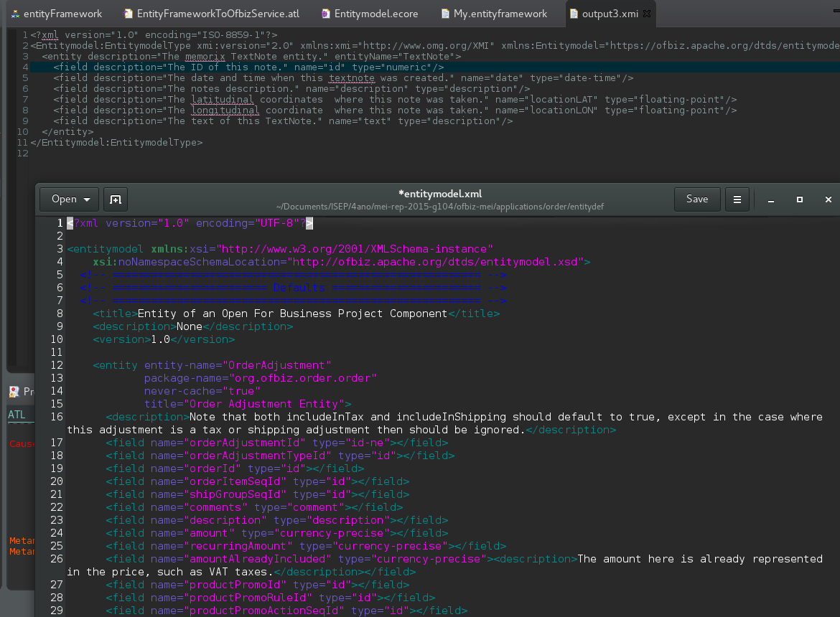
Task: Click the OrderAdjustment entity-name value in gedit
Action: (x=277, y=365)
